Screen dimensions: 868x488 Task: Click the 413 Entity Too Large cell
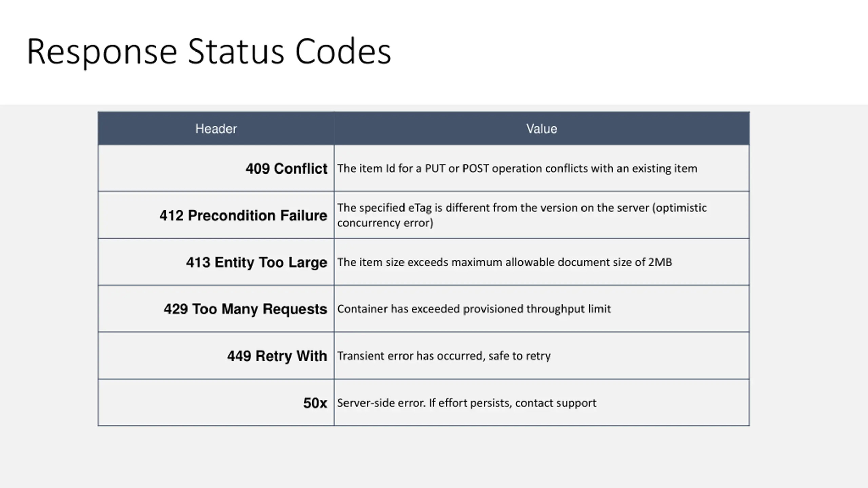tap(216, 262)
